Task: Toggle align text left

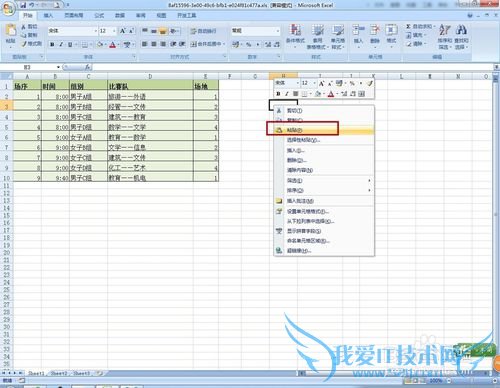Action: 145,44
